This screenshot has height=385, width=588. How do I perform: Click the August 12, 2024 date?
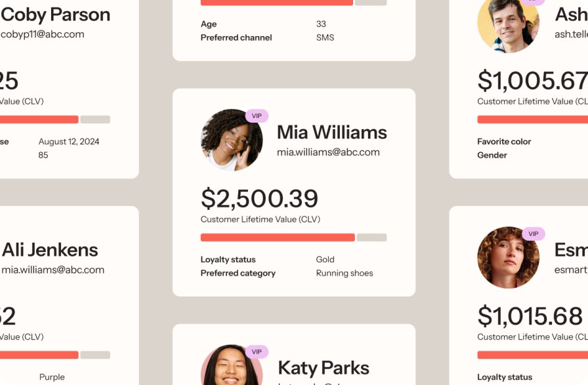(x=69, y=141)
